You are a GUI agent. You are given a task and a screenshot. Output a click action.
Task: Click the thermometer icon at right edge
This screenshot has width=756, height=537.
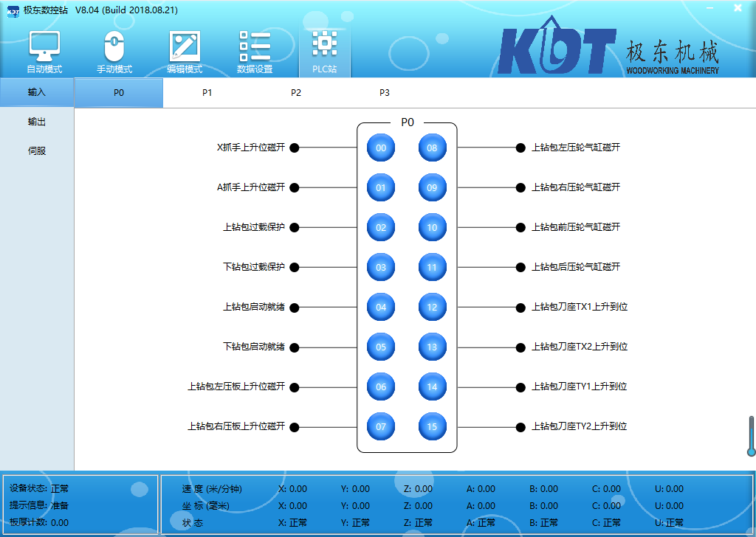751,435
